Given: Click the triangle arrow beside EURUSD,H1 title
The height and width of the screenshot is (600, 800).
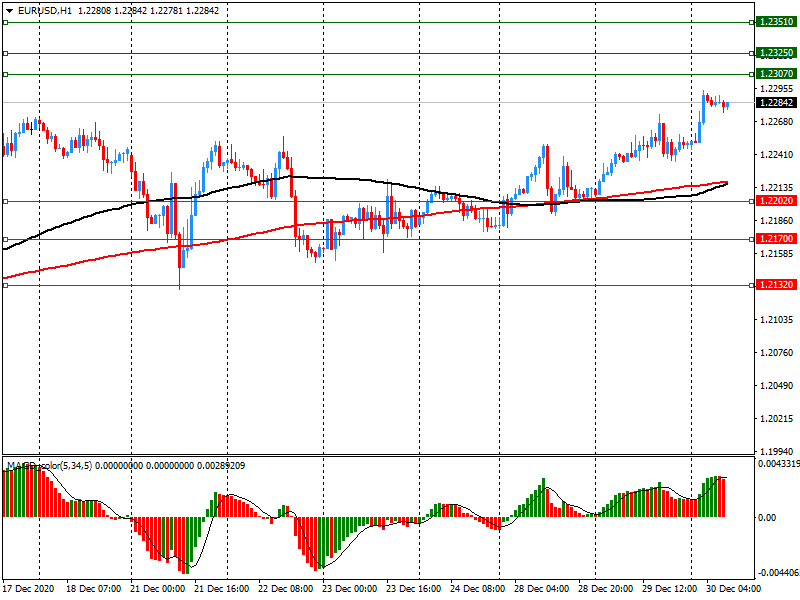Looking at the screenshot, I should point(9,10).
